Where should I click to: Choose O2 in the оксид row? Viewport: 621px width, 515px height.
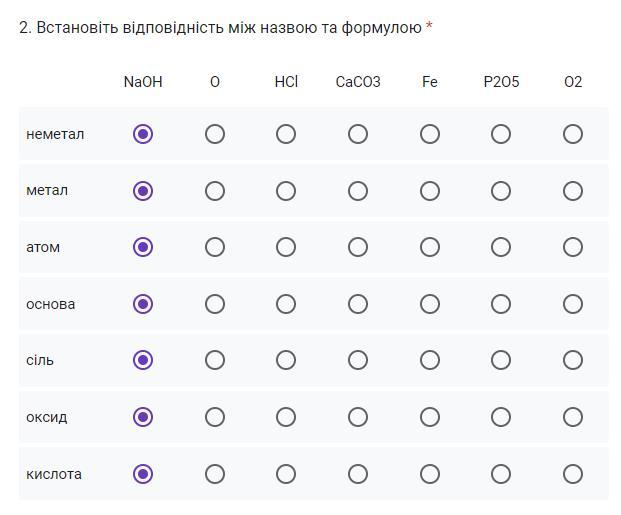tap(573, 417)
